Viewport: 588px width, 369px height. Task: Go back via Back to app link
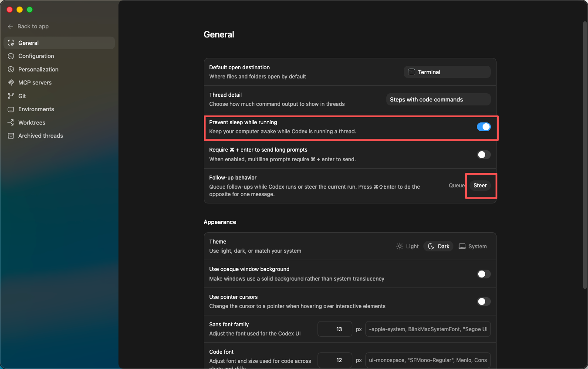click(x=28, y=27)
